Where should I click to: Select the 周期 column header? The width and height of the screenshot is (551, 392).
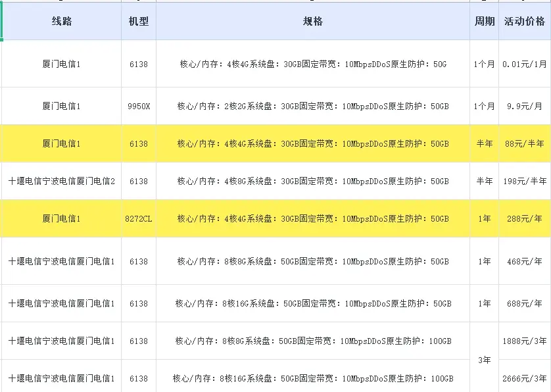(484, 21)
